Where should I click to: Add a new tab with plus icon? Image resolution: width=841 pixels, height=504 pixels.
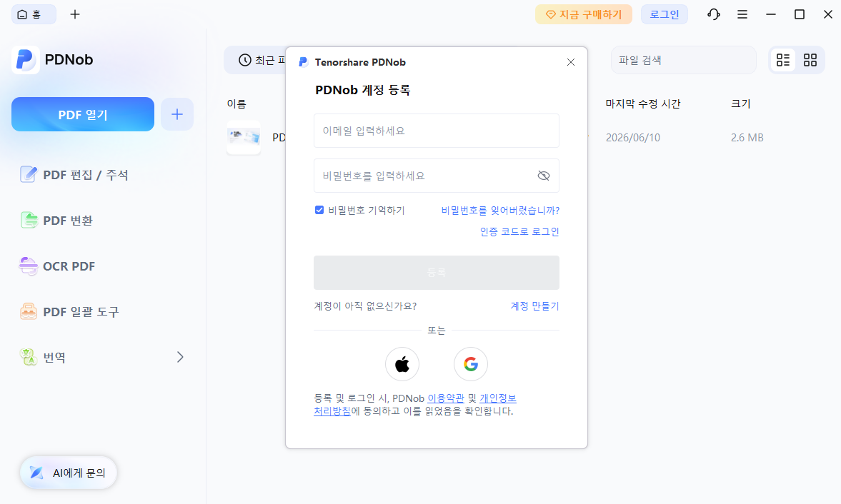pos(75,14)
